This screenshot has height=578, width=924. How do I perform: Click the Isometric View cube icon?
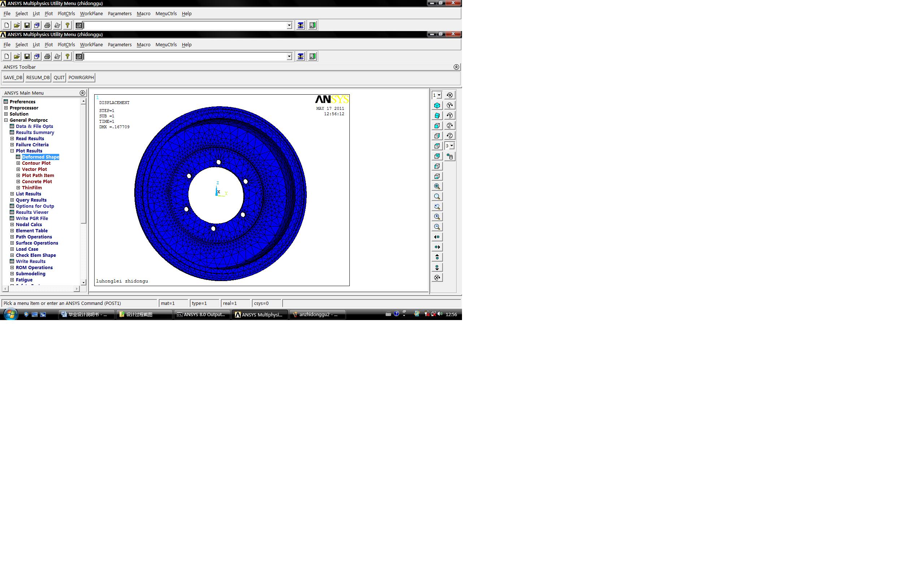[x=437, y=105]
